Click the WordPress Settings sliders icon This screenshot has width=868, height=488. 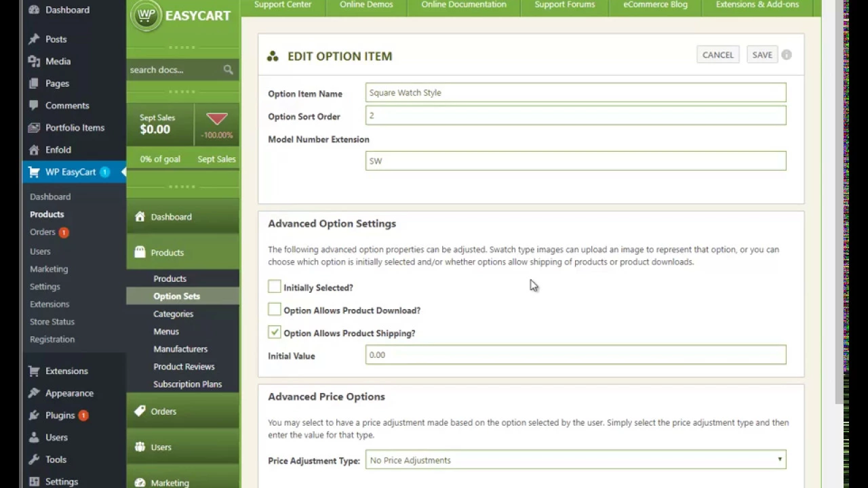pyautogui.click(x=34, y=482)
